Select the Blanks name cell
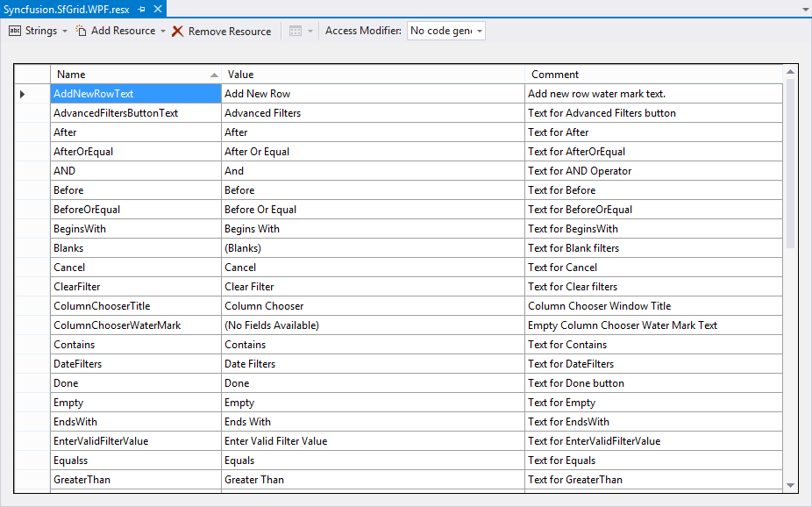Screen dimensions: 812x507 [x=136, y=248]
